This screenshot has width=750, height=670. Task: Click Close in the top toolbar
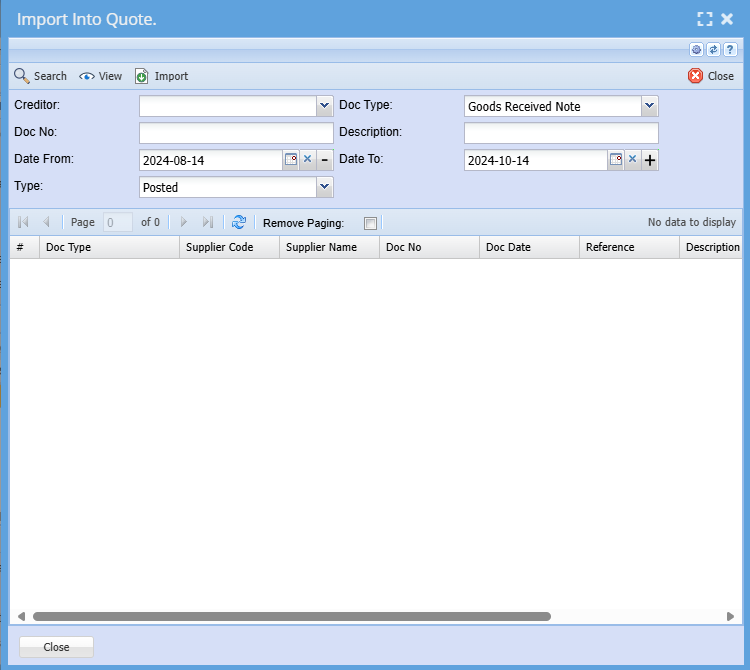click(711, 76)
